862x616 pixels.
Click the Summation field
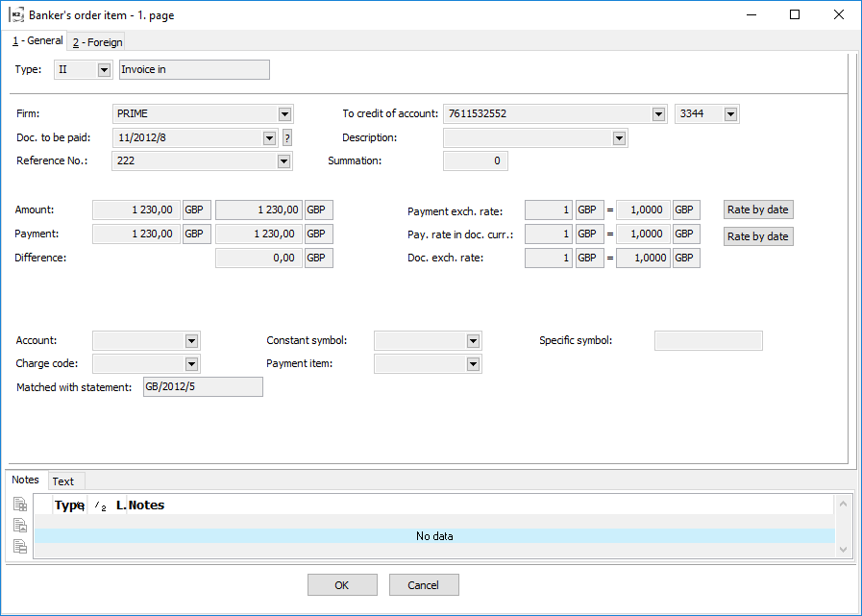[475, 161]
